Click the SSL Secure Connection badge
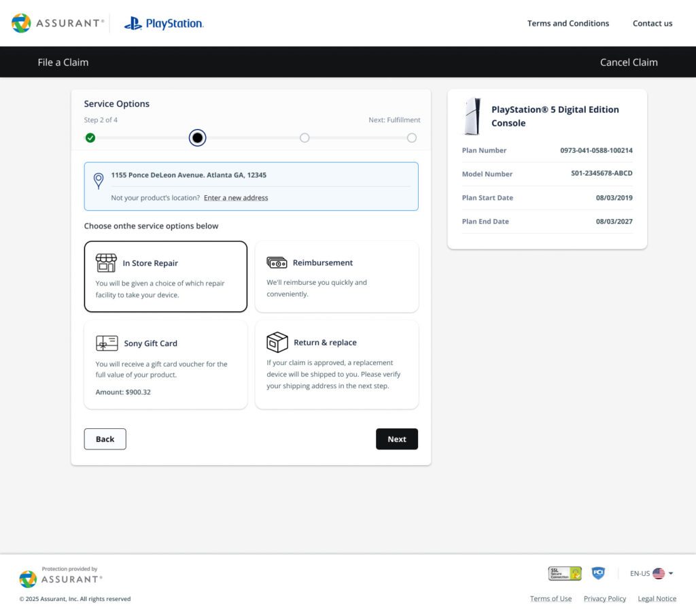This screenshot has height=616, width=696. coord(565,573)
